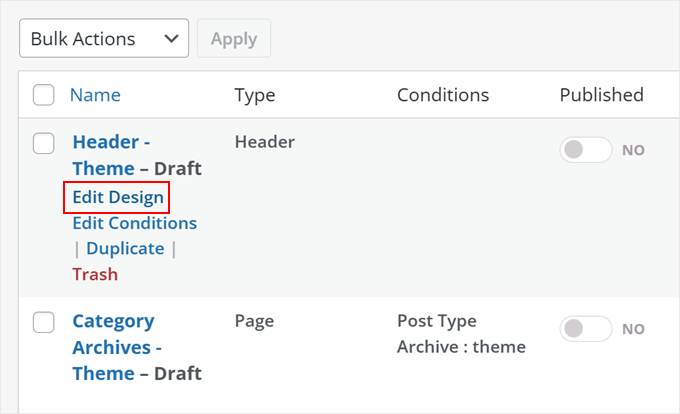Enable Published switch for Category Archives
This screenshot has width=680, height=414.
tap(586, 328)
